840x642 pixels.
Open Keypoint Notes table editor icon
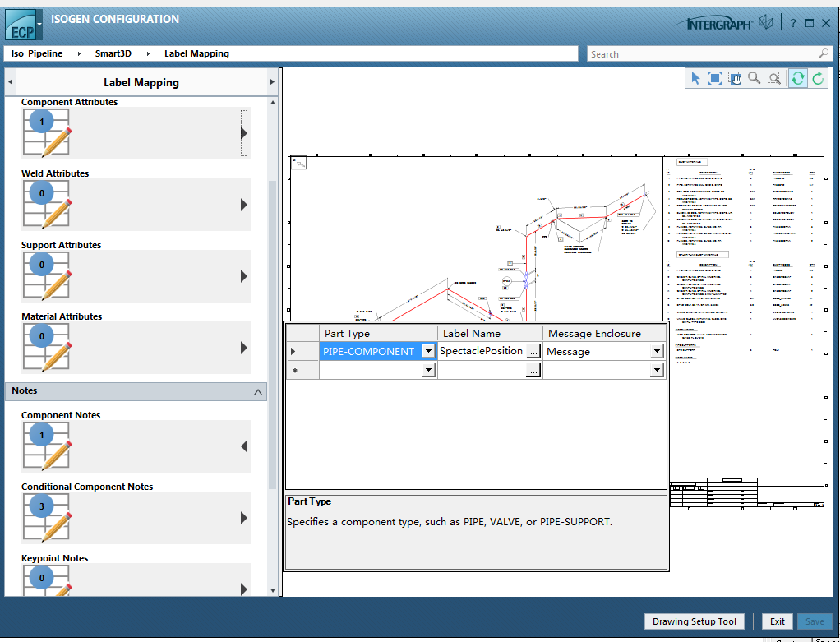point(47,580)
